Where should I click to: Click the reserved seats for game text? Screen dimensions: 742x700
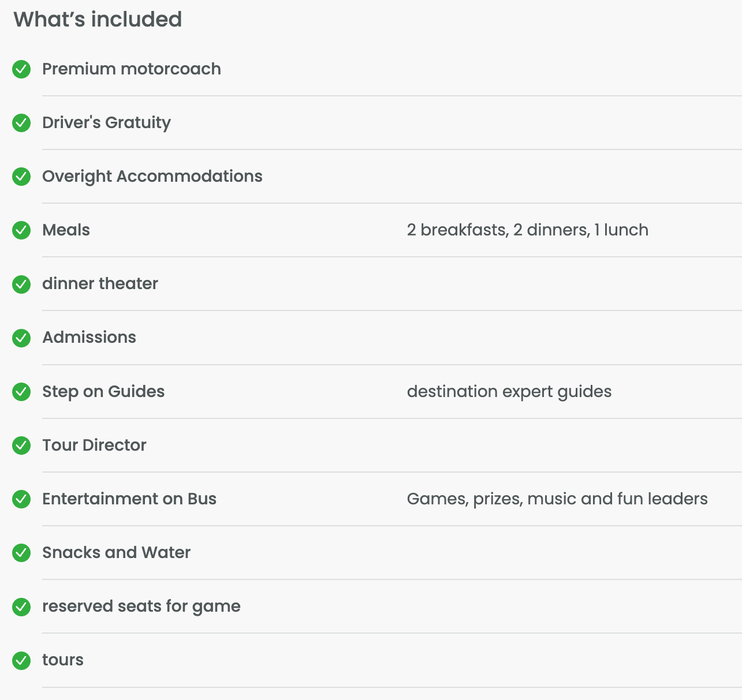tap(141, 607)
